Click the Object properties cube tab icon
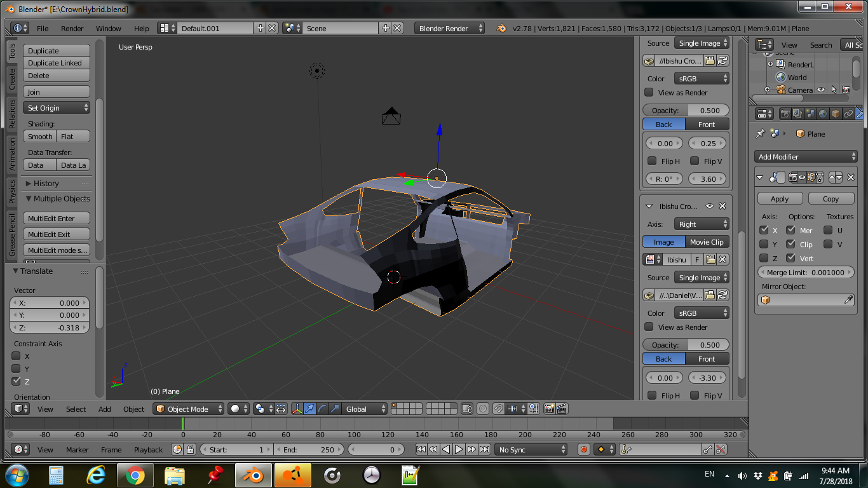This screenshot has width=868, height=488. [x=836, y=114]
